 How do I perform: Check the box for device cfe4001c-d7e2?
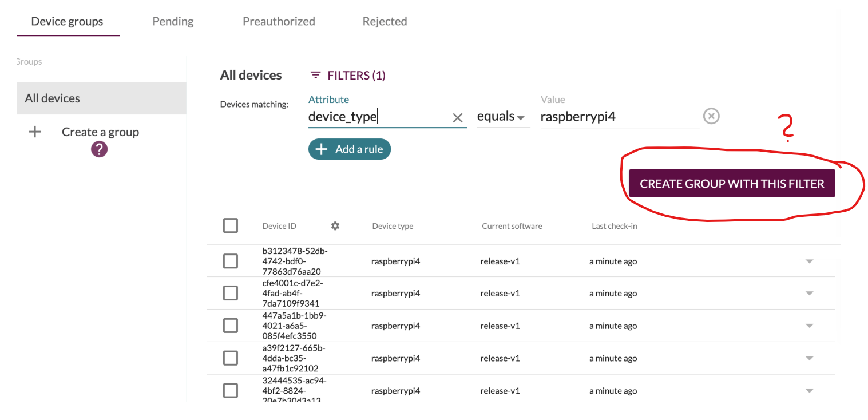[231, 294]
